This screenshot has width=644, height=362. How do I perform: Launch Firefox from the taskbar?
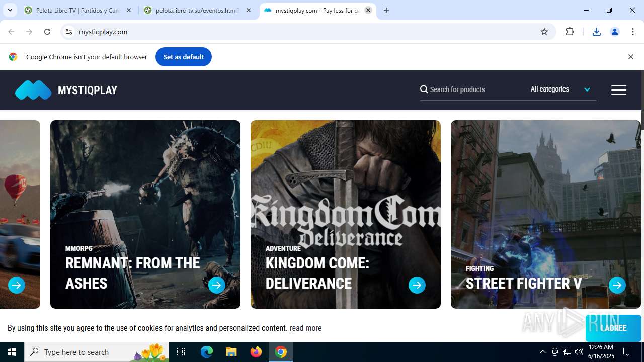point(256,352)
